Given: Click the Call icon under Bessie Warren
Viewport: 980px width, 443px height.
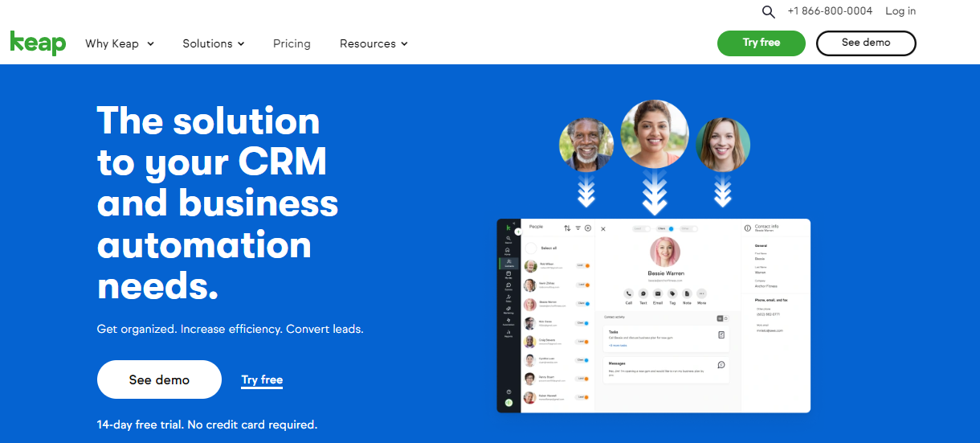Looking at the screenshot, I should (x=629, y=294).
